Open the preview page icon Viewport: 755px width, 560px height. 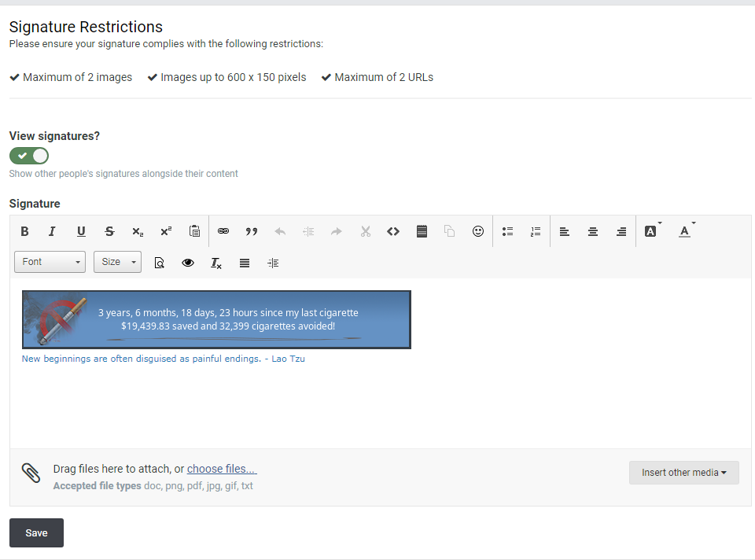click(160, 263)
